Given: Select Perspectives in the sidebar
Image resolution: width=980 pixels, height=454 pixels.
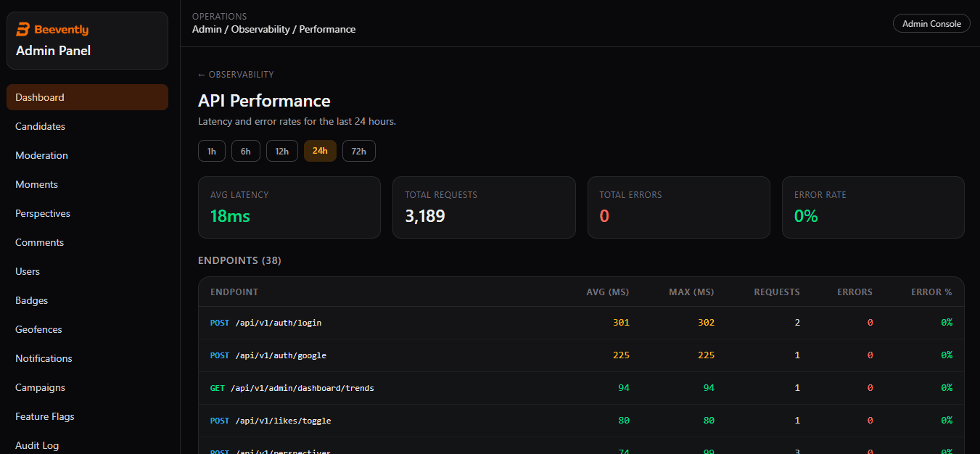Looking at the screenshot, I should coord(87,213).
